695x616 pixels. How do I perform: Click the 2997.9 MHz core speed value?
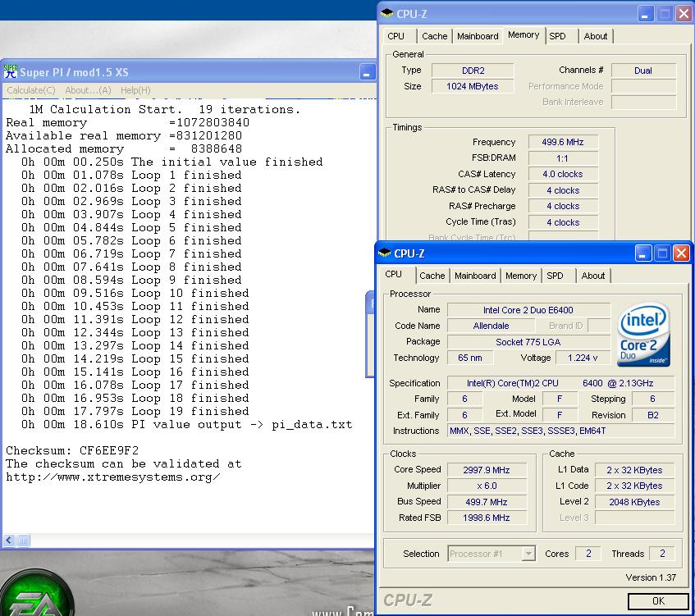(x=487, y=470)
